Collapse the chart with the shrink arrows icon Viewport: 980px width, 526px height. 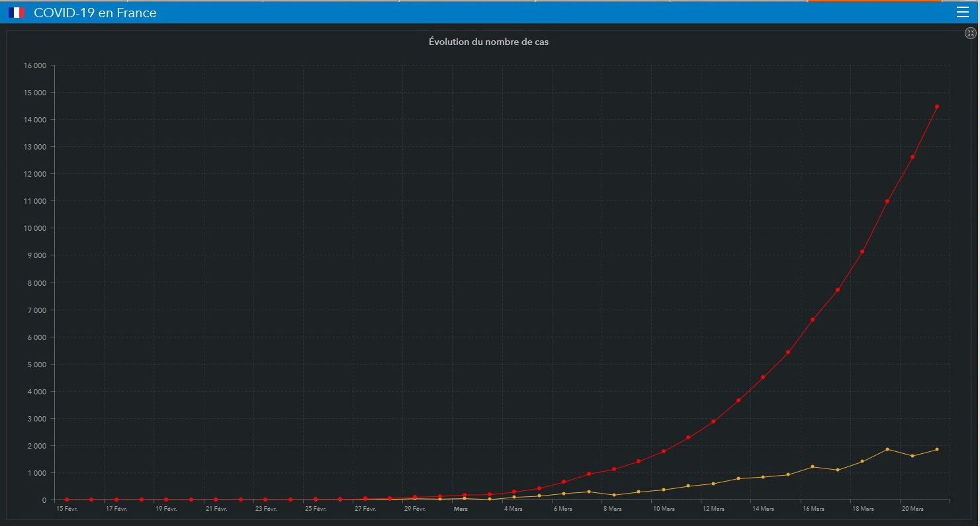(x=971, y=33)
